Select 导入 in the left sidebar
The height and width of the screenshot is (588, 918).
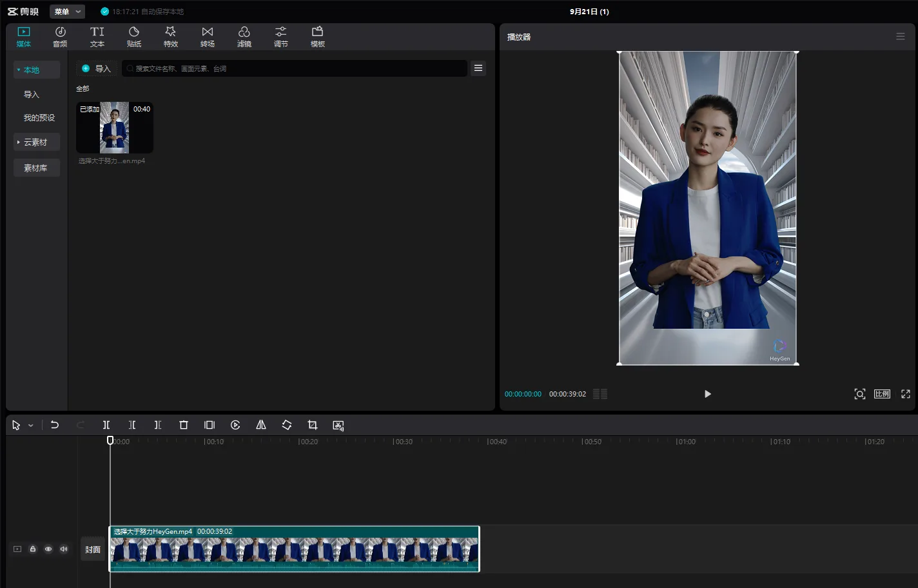pyautogui.click(x=32, y=94)
